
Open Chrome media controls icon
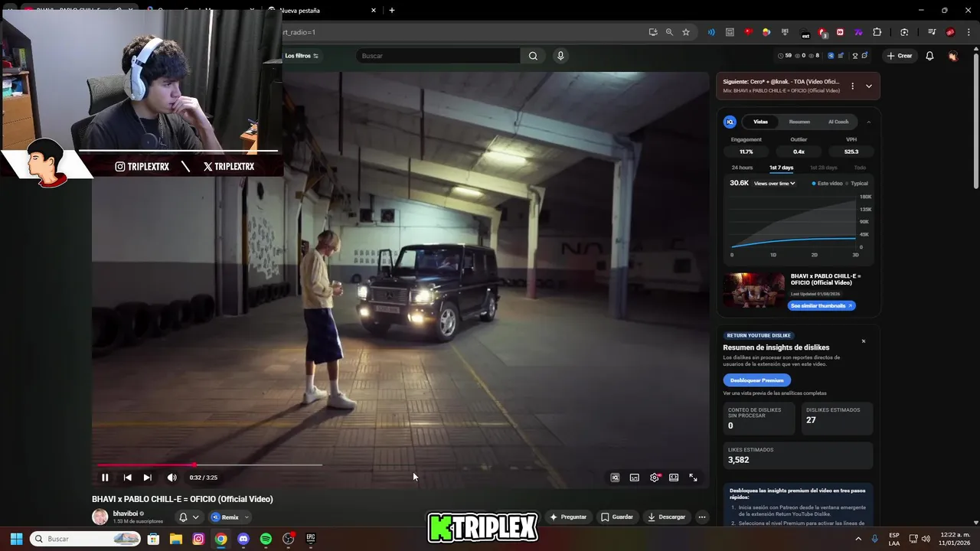[x=932, y=32]
